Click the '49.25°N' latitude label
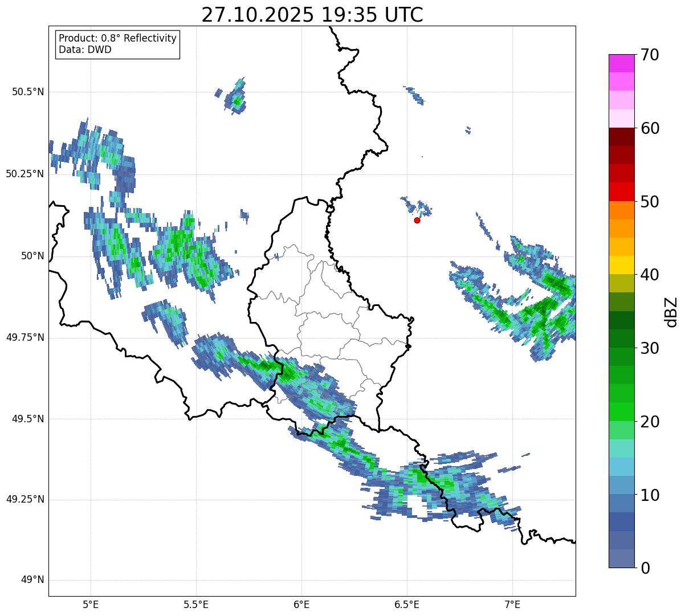 (x=25, y=500)
